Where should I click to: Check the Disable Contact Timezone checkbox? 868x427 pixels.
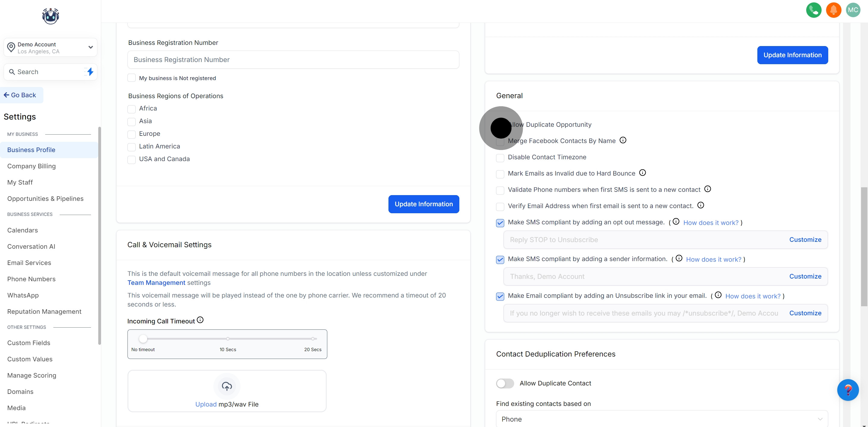(500, 157)
